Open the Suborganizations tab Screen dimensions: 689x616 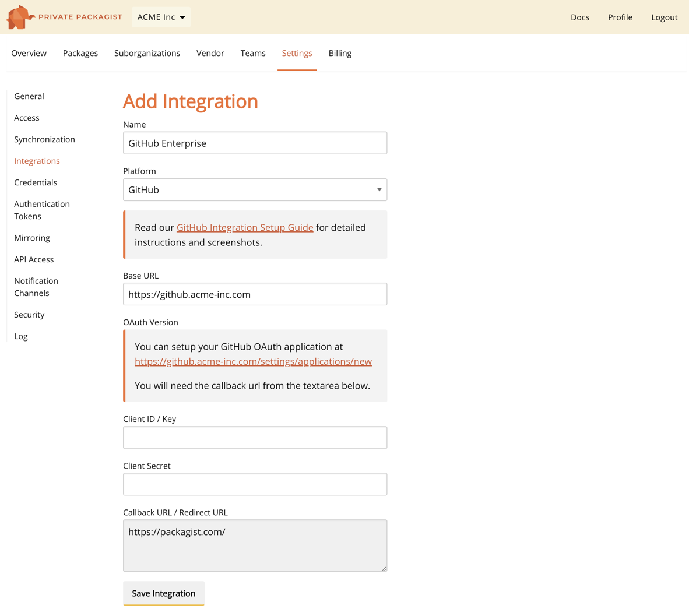147,53
